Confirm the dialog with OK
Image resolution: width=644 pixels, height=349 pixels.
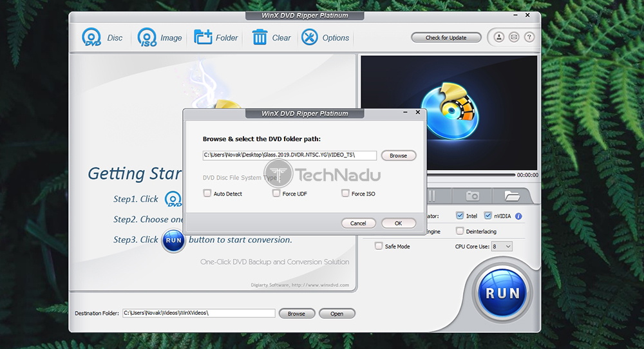pyautogui.click(x=399, y=223)
